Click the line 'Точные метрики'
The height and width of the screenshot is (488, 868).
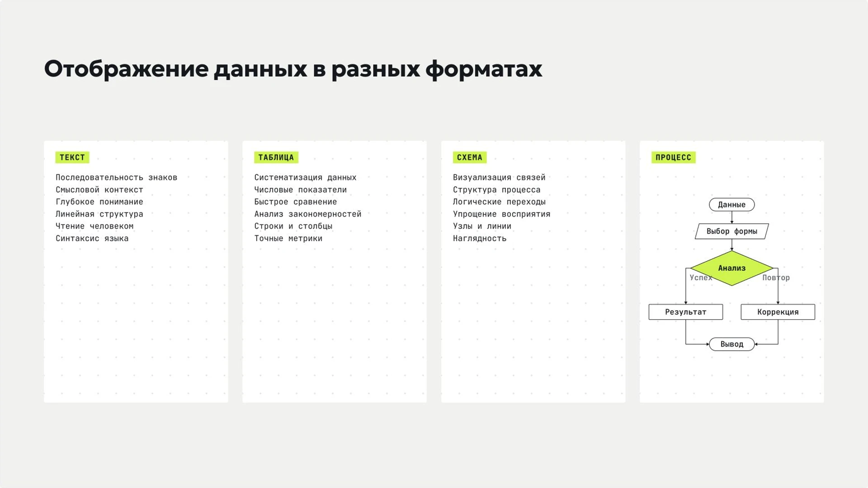(x=288, y=238)
